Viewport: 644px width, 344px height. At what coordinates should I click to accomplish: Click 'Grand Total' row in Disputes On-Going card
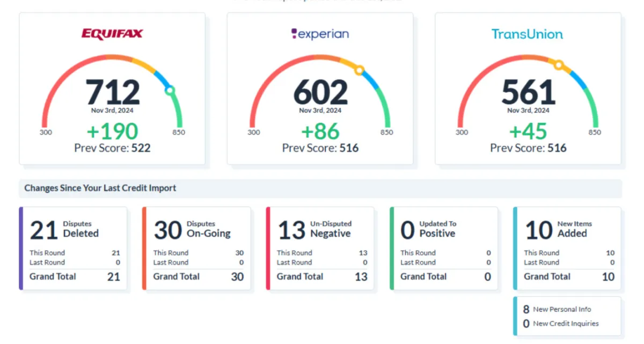point(199,277)
